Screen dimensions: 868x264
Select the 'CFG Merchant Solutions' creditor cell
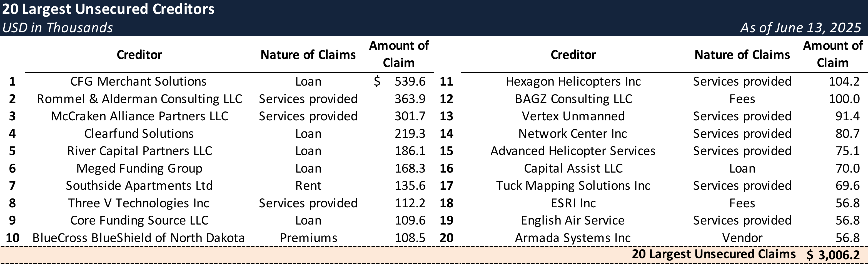pyautogui.click(x=138, y=82)
